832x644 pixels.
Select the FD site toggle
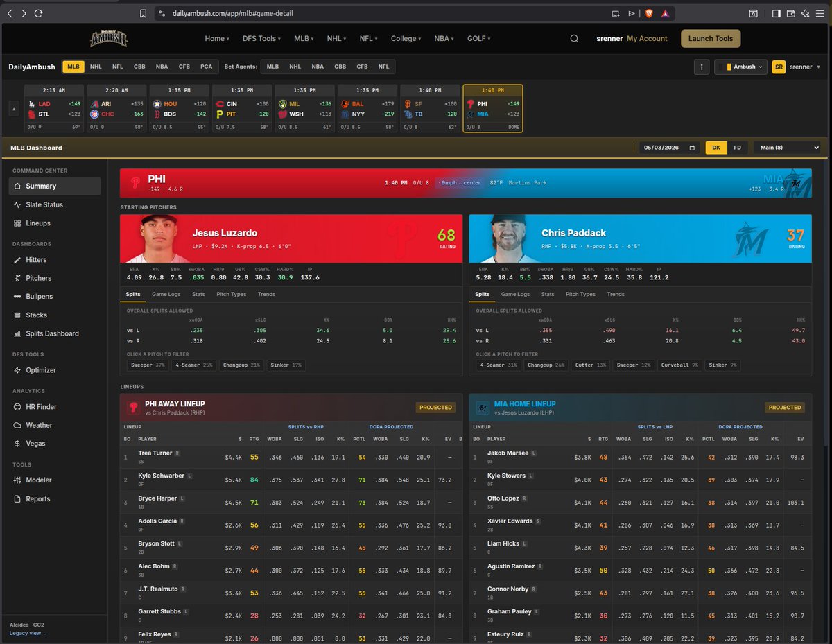pos(737,148)
